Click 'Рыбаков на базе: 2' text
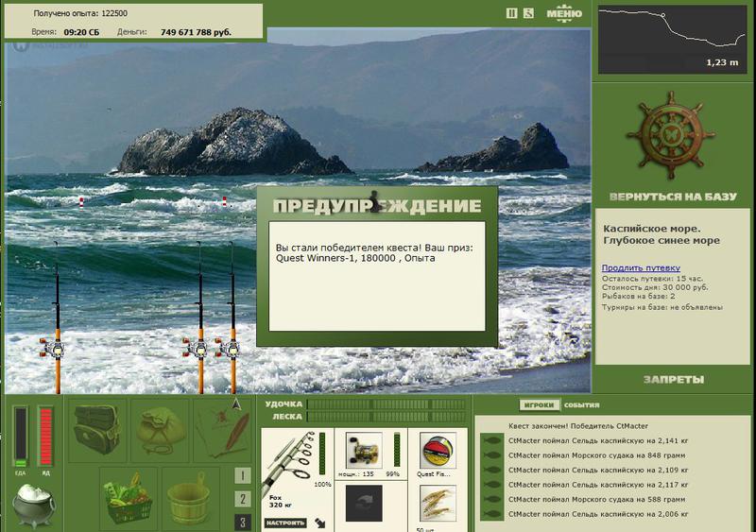The width and height of the screenshot is (756, 532). point(639,297)
